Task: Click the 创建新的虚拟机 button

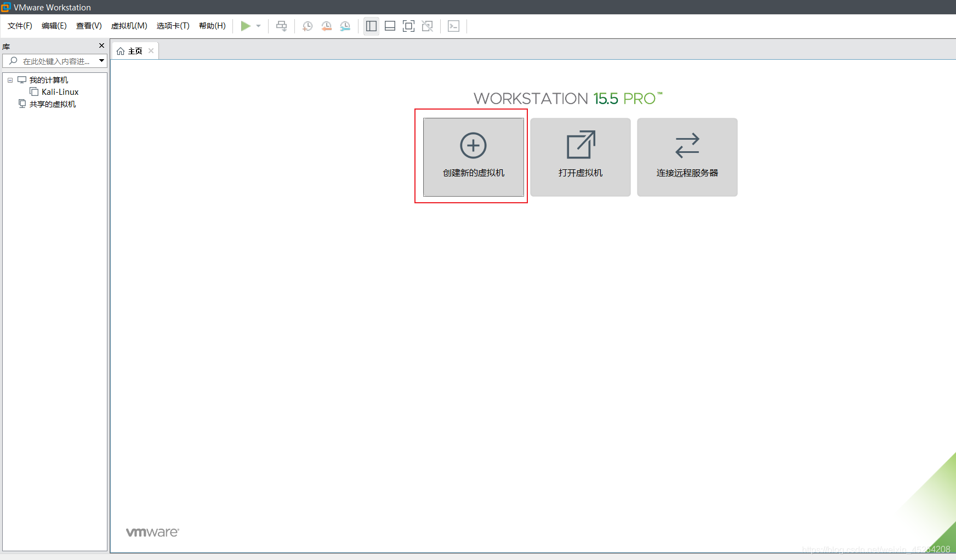Action: coord(473,157)
